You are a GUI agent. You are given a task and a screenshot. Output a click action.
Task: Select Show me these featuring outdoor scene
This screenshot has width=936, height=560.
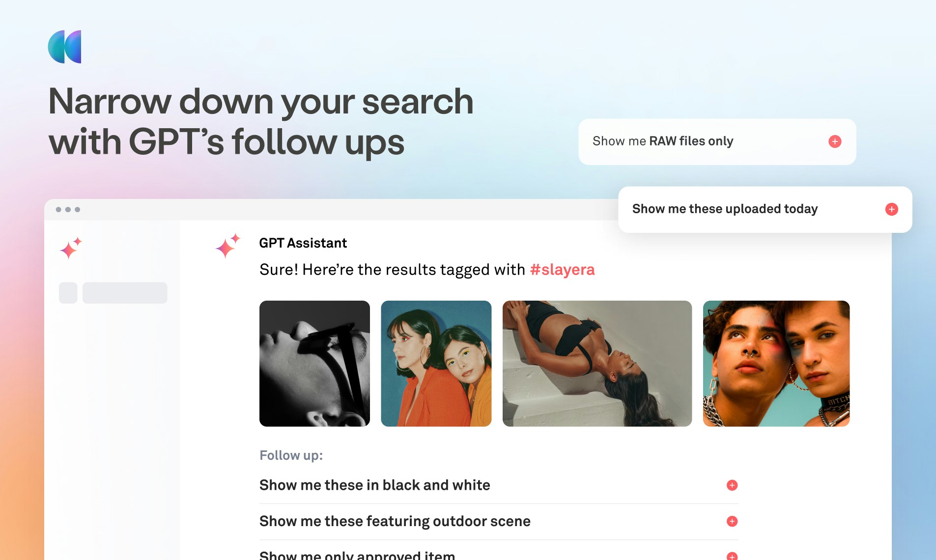499,521
